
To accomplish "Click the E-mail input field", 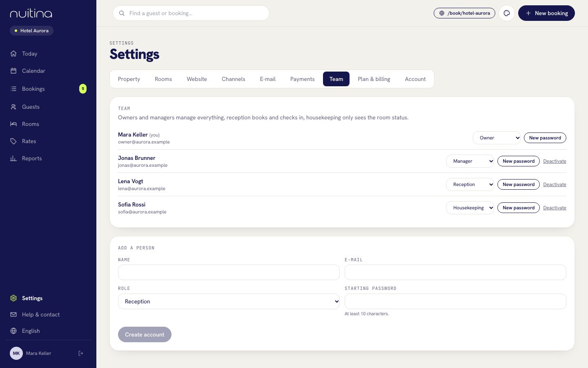I will click(455, 272).
